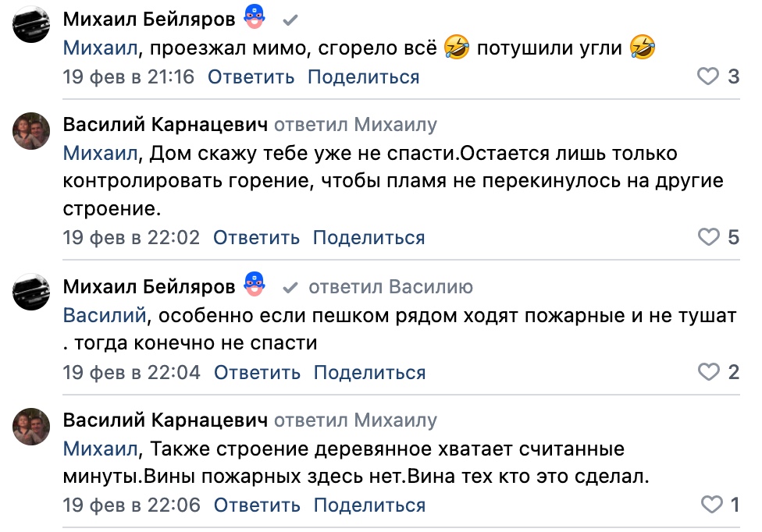Like the comment posted at 22:06
The image size is (762, 532).
click(x=711, y=505)
